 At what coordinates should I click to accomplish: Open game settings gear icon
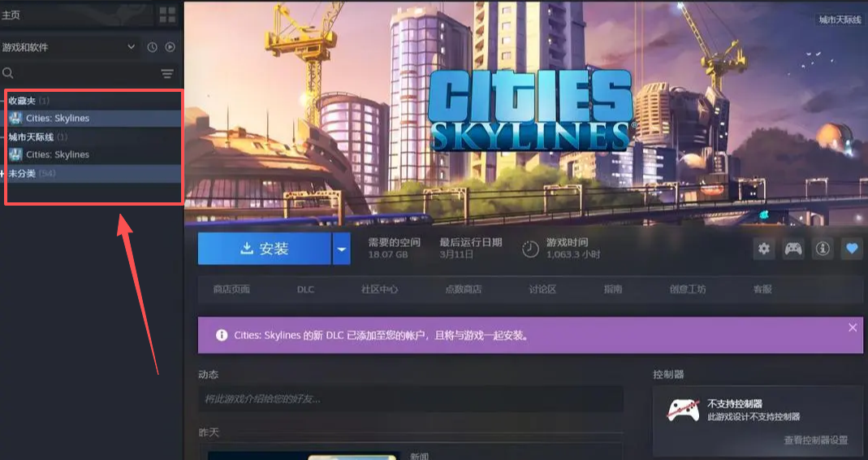(x=763, y=249)
